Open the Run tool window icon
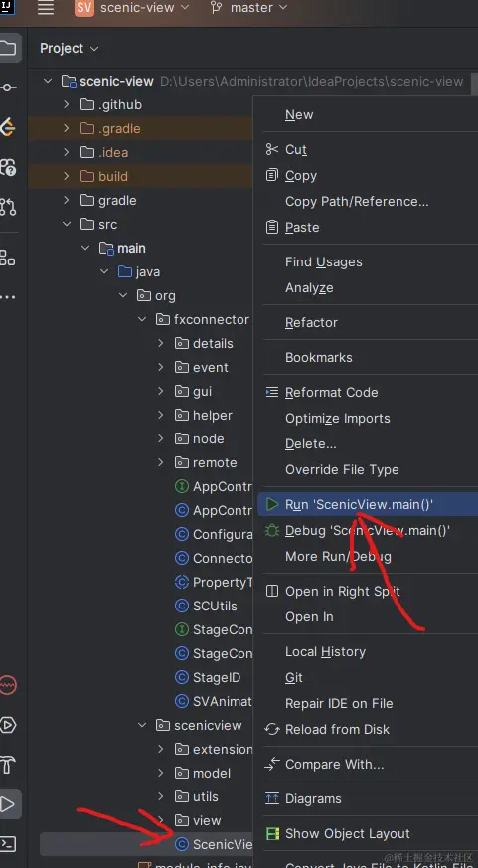The image size is (478, 868). tap(8, 804)
